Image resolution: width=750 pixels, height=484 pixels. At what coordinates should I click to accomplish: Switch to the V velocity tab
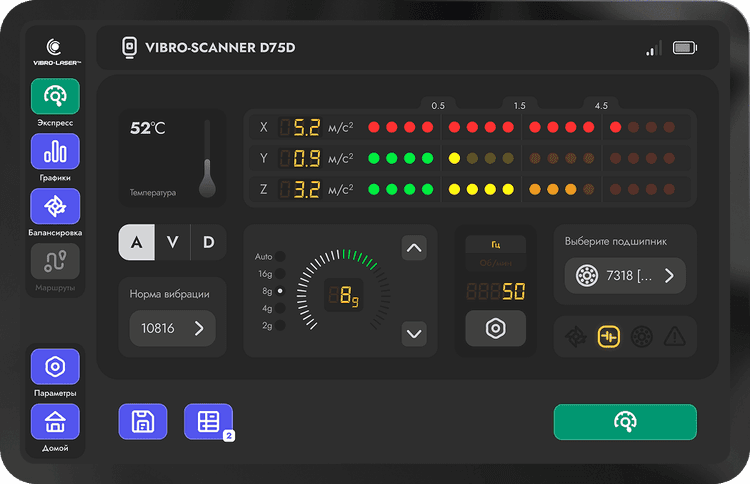pos(172,241)
